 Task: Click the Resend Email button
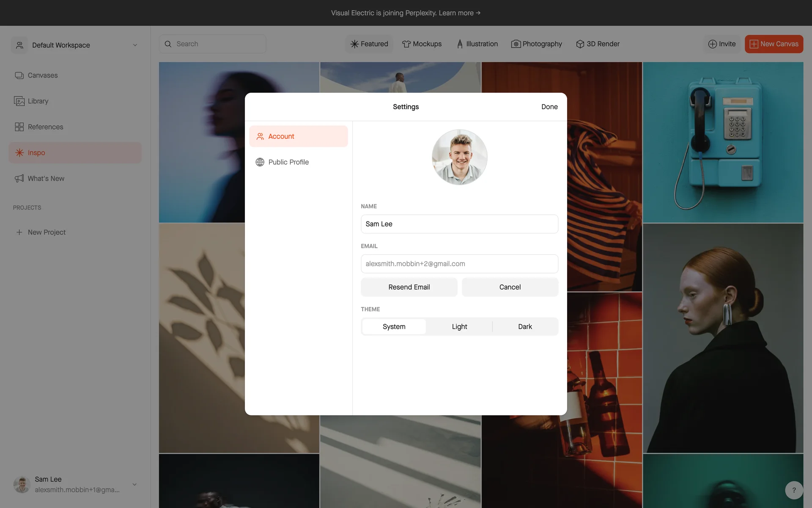409,287
